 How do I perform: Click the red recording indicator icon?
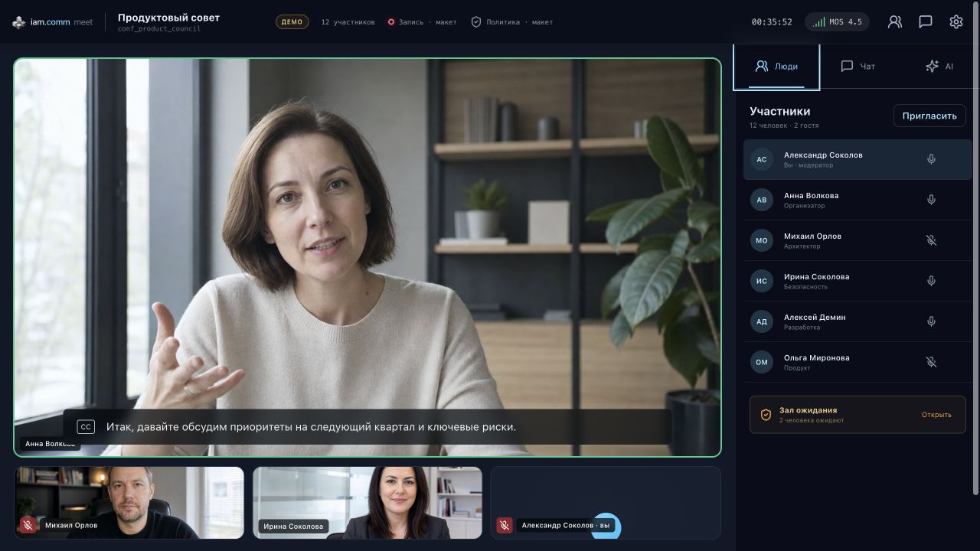coord(390,22)
